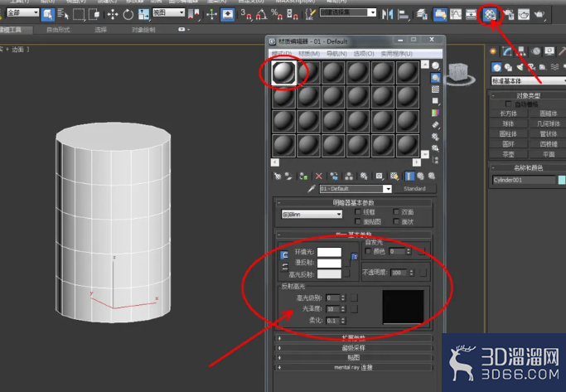Open the Display panel tab icon
Image resolution: width=566 pixels, height=392 pixels.
549,51
